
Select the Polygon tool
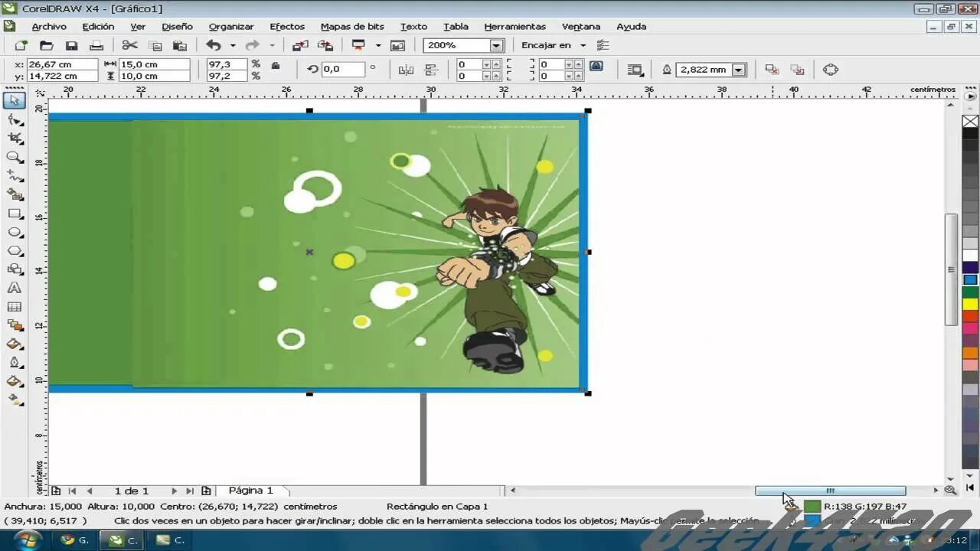click(15, 250)
